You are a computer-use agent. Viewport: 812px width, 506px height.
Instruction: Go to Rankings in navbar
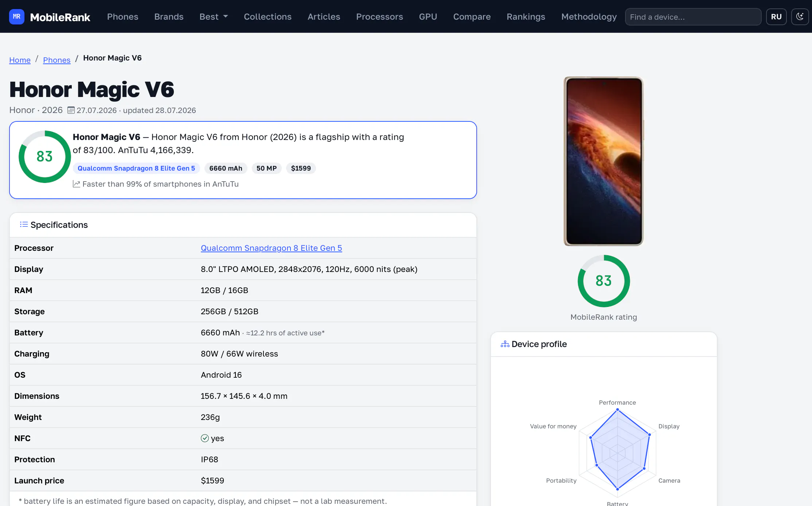tap(526, 17)
